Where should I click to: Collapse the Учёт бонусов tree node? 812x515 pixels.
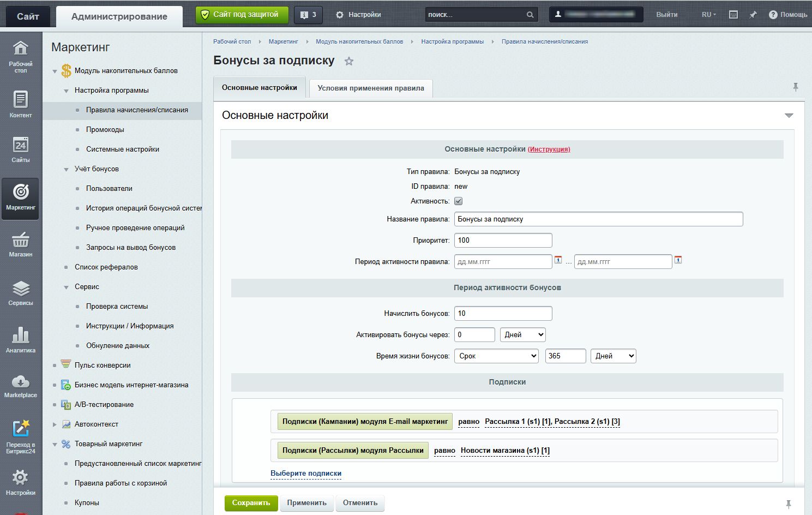(x=66, y=169)
